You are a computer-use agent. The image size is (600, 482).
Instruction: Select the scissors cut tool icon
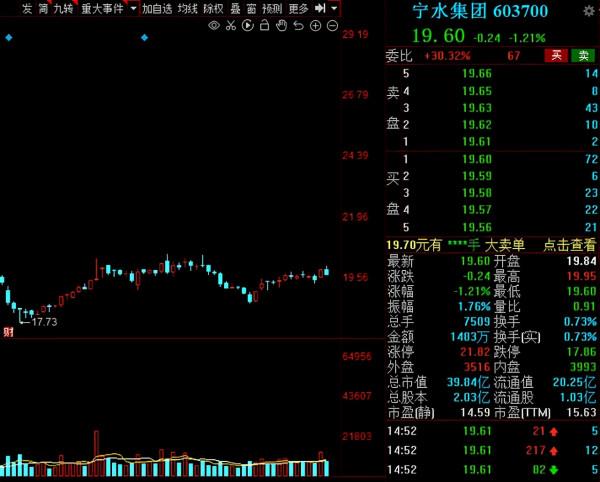pos(231,25)
